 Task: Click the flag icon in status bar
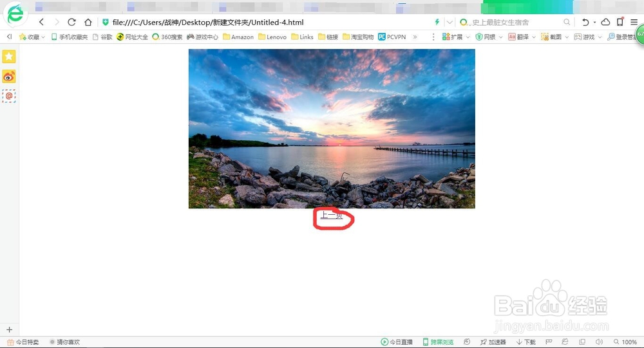549,342
